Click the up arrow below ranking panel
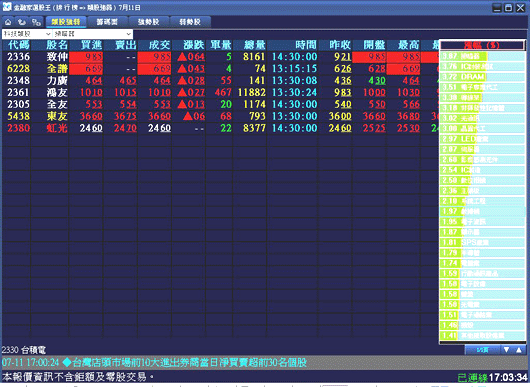The image size is (530, 387). point(519,350)
